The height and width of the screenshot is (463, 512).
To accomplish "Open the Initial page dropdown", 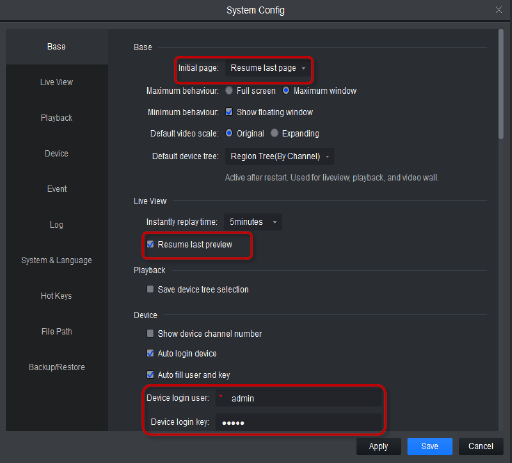I will 268,68.
